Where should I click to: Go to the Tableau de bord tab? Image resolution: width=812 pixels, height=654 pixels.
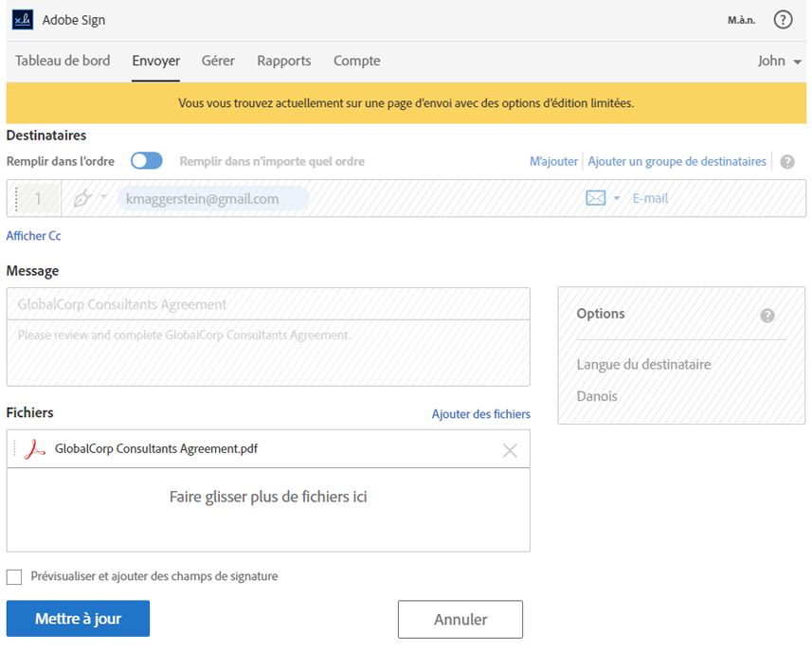click(63, 61)
